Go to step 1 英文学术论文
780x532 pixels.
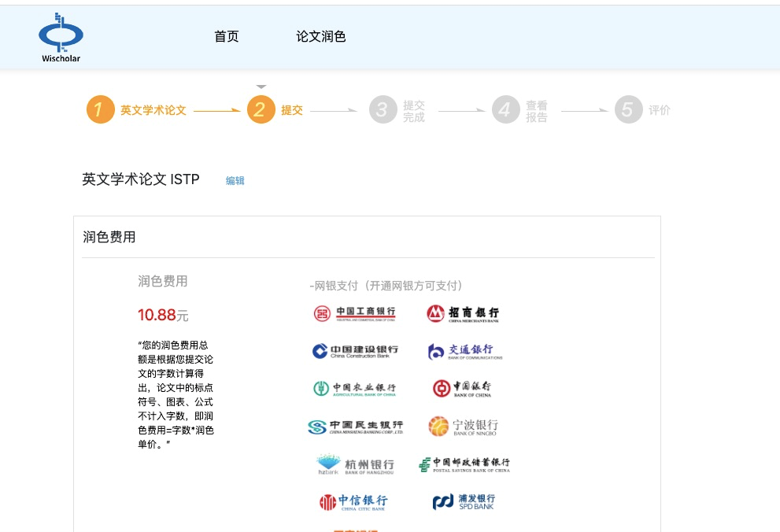click(136, 110)
